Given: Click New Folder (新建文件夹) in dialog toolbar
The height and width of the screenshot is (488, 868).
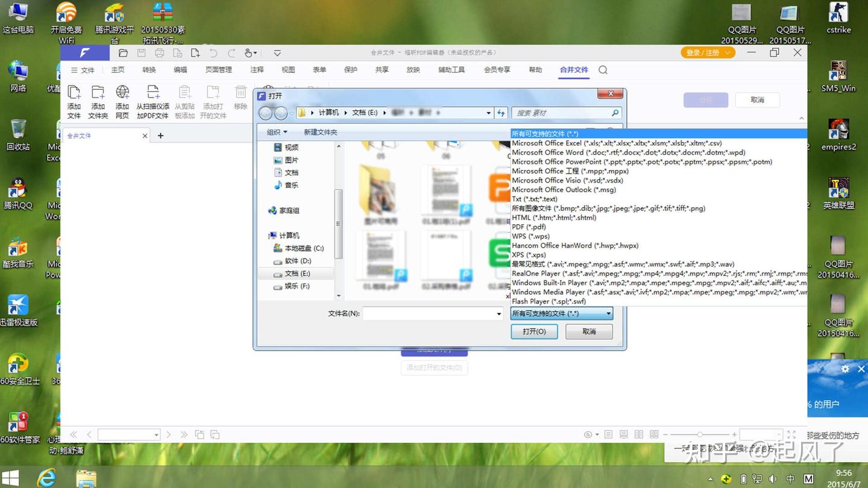Looking at the screenshot, I should point(321,132).
